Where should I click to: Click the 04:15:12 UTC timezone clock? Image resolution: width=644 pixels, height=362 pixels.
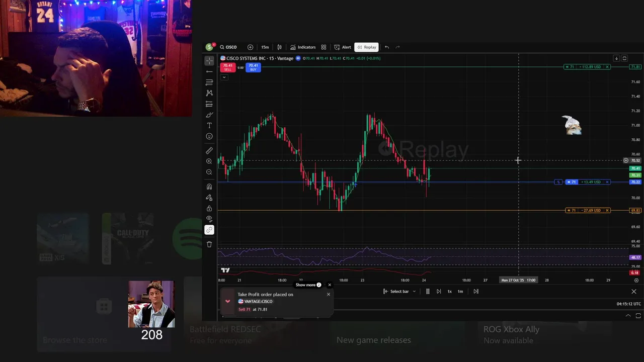click(x=629, y=304)
